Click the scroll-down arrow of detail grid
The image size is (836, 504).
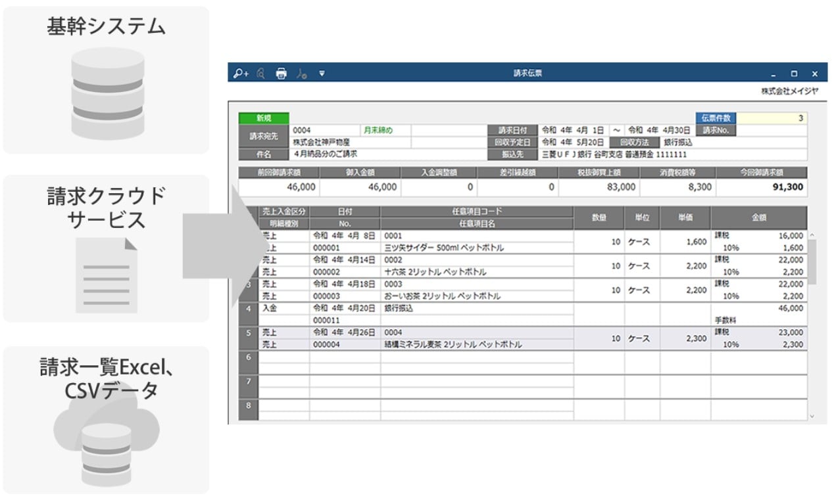click(812, 416)
